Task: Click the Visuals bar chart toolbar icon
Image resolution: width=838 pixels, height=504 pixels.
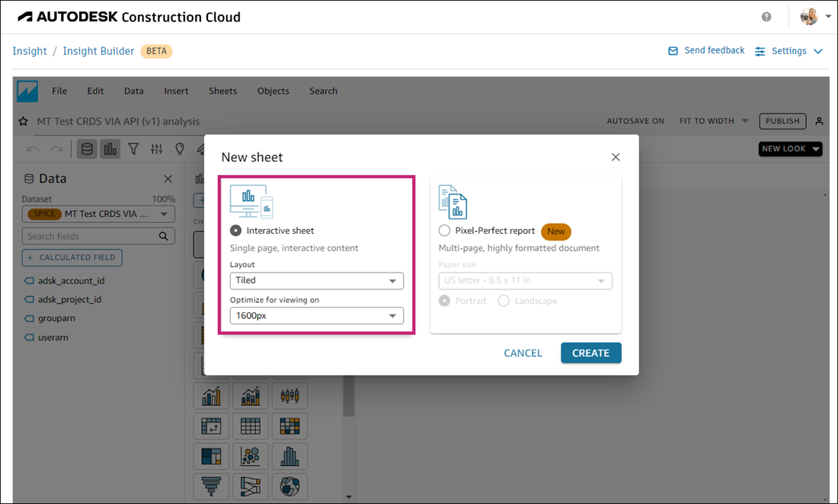Action: (110, 148)
